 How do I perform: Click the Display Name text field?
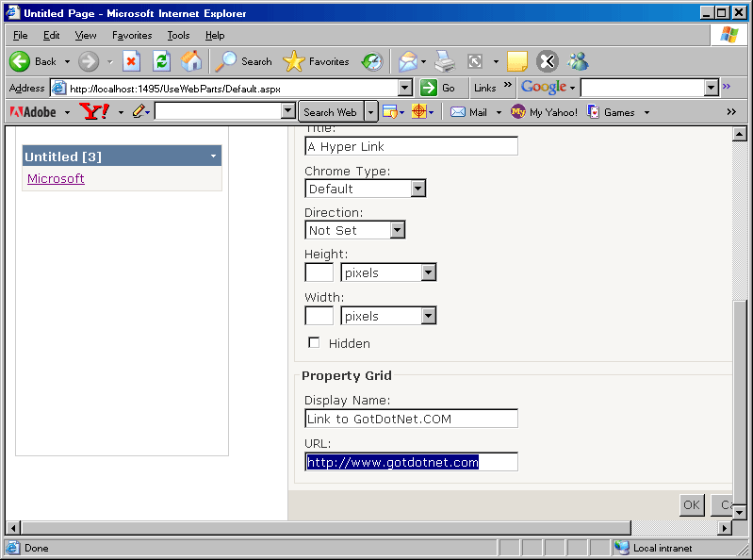click(411, 419)
